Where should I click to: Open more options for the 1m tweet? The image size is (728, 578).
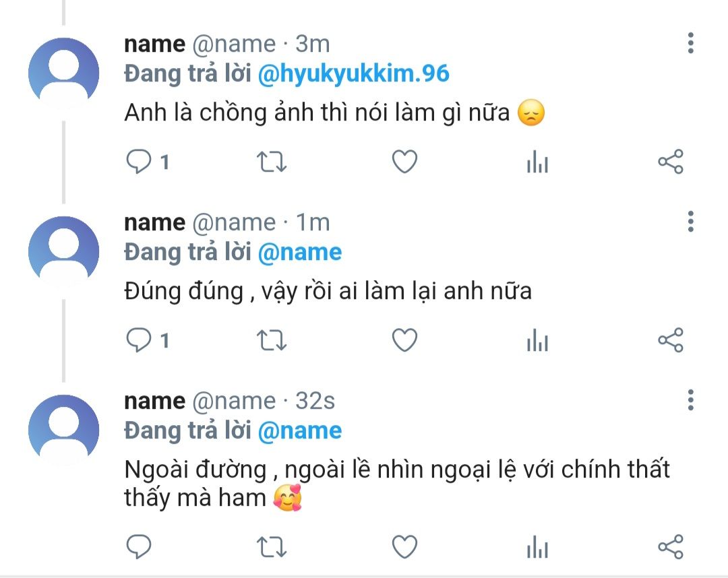click(x=690, y=222)
